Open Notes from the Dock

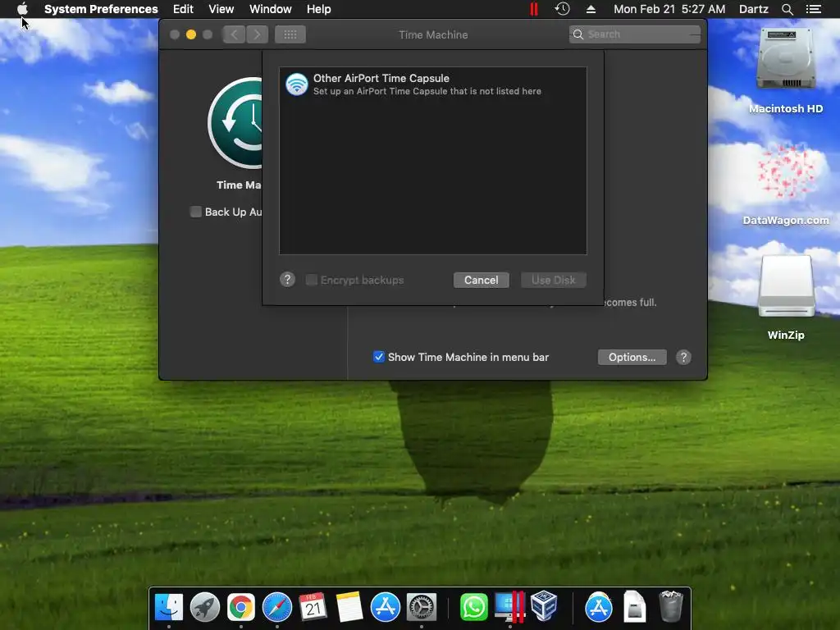point(349,608)
